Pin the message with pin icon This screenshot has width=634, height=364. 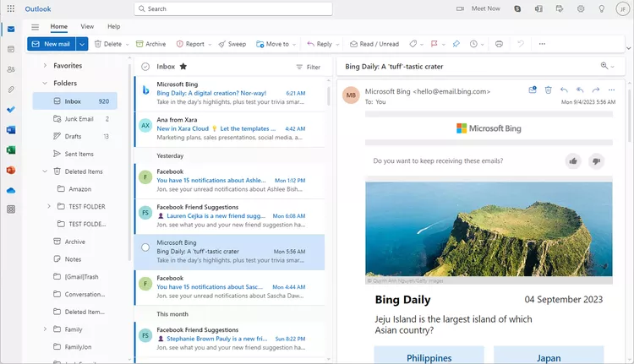point(456,44)
